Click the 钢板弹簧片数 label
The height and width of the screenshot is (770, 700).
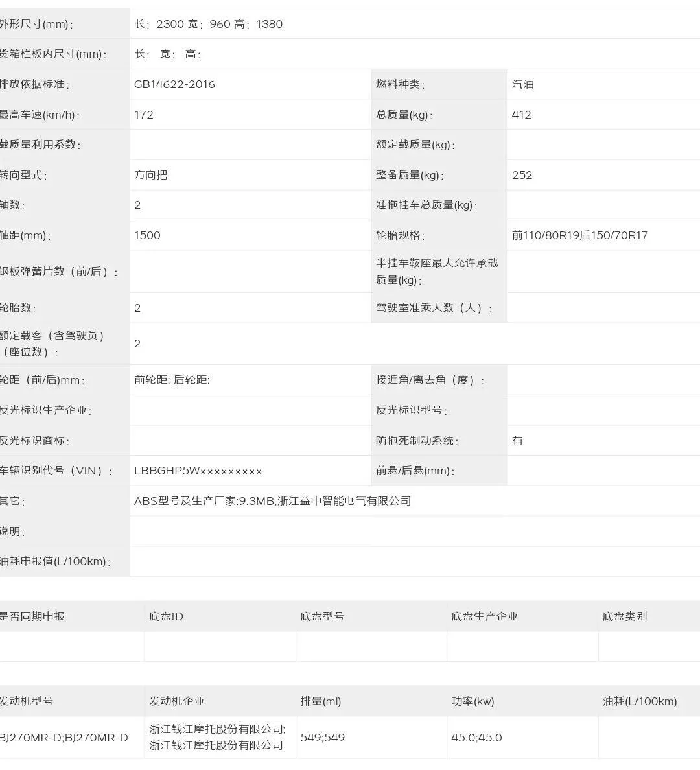click(58, 272)
